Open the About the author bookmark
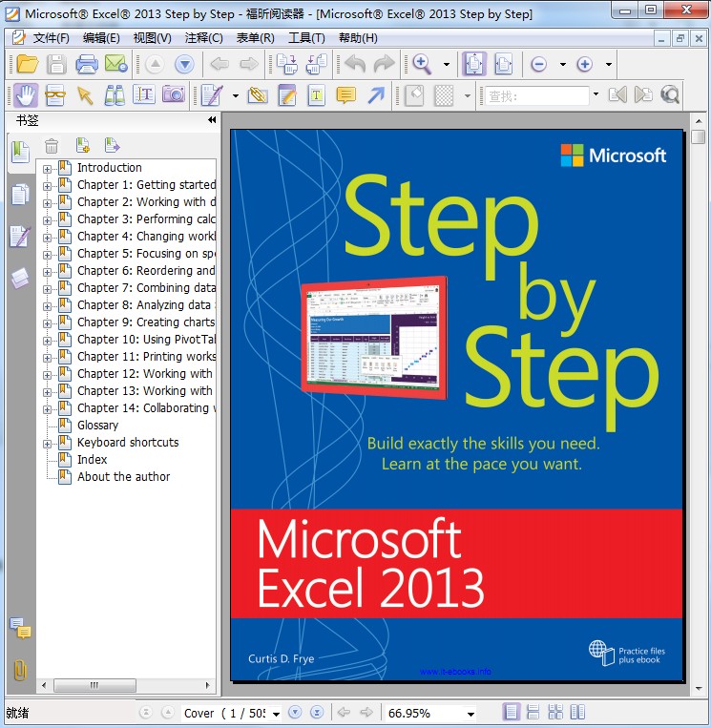This screenshot has height=728, width=711. tap(123, 477)
